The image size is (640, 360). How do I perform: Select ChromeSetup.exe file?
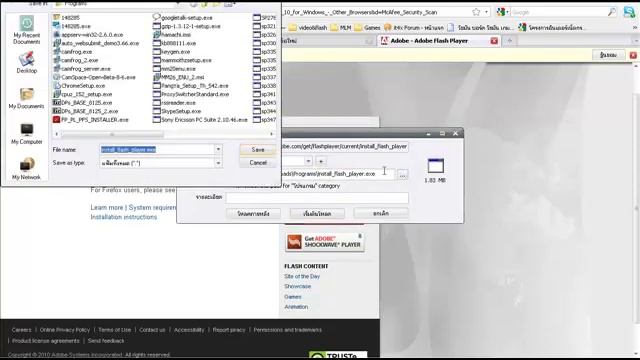pyautogui.click(x=79, y=86)
